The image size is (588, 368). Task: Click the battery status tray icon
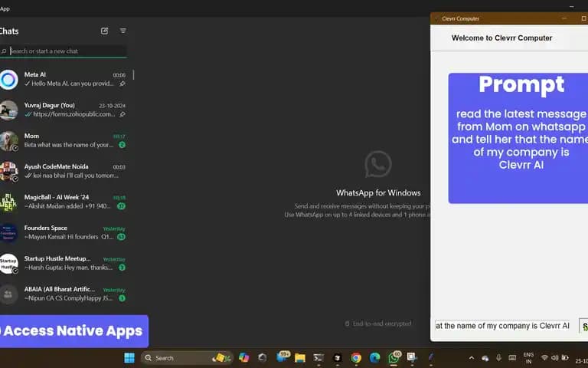(x=565, y=357)
